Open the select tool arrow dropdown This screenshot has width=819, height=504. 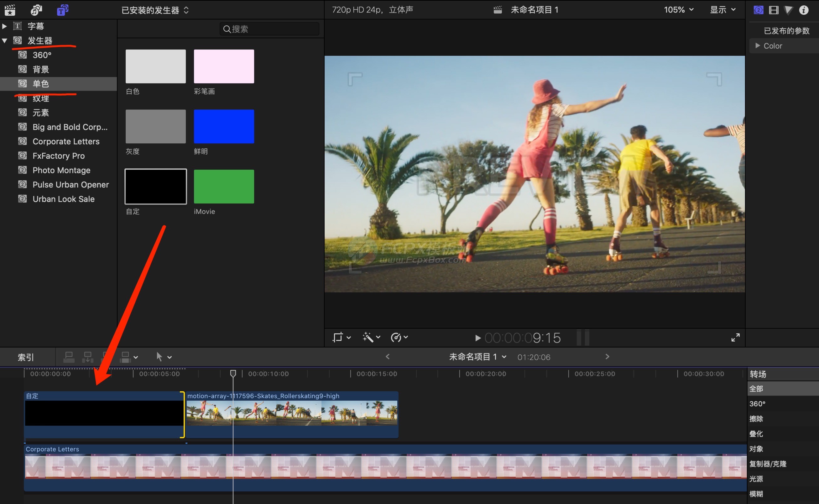coord(164,357)
